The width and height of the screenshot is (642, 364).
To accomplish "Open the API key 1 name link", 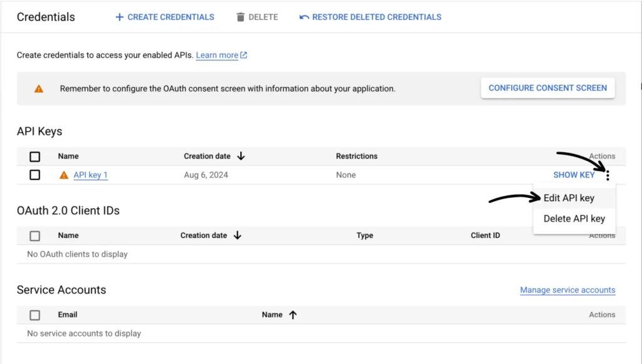I will click(x=90, y=175).
